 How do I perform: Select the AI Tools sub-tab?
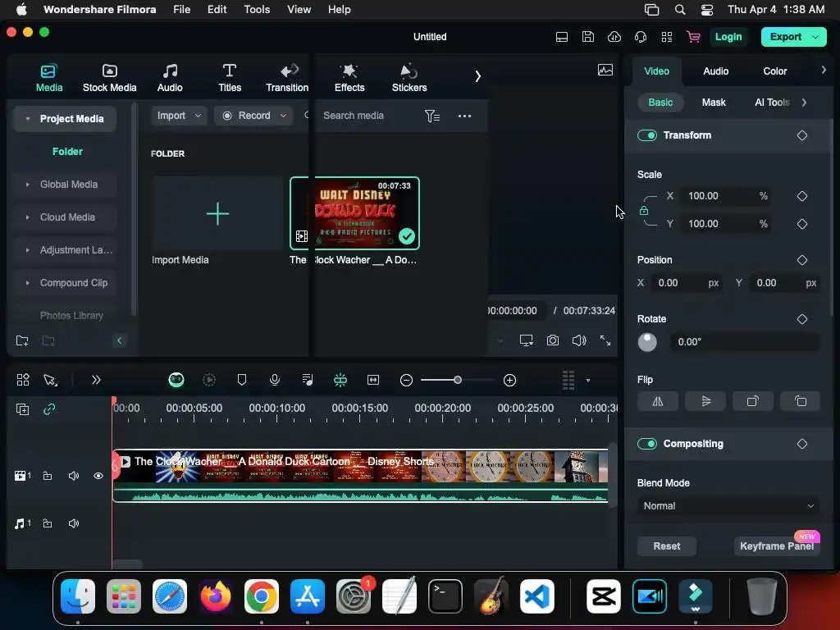coord(772,103)
